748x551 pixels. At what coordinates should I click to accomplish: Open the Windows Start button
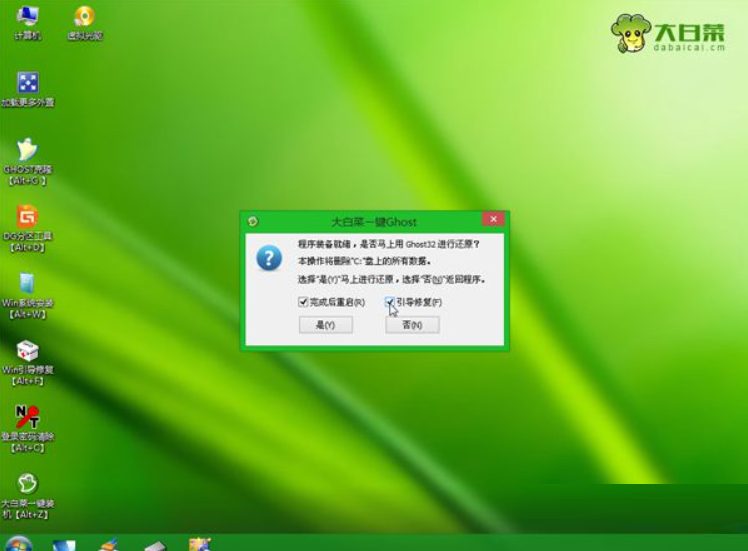18,544
